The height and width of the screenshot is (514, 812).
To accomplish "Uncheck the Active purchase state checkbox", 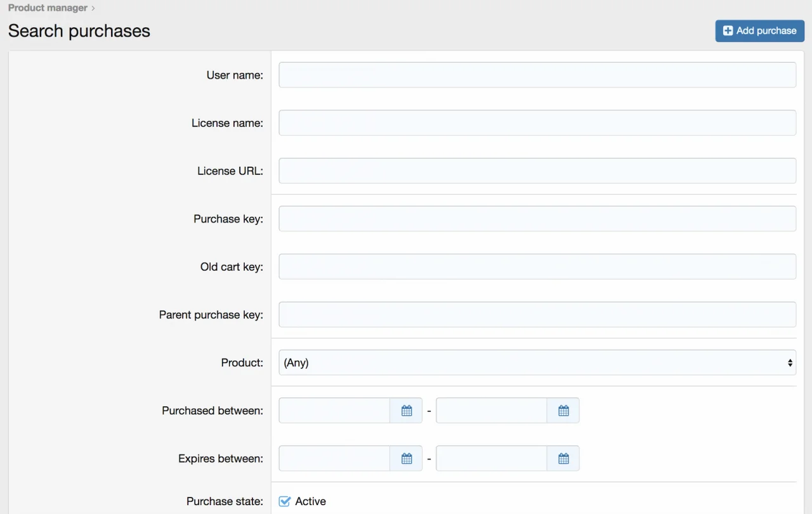I will (285, 501).
